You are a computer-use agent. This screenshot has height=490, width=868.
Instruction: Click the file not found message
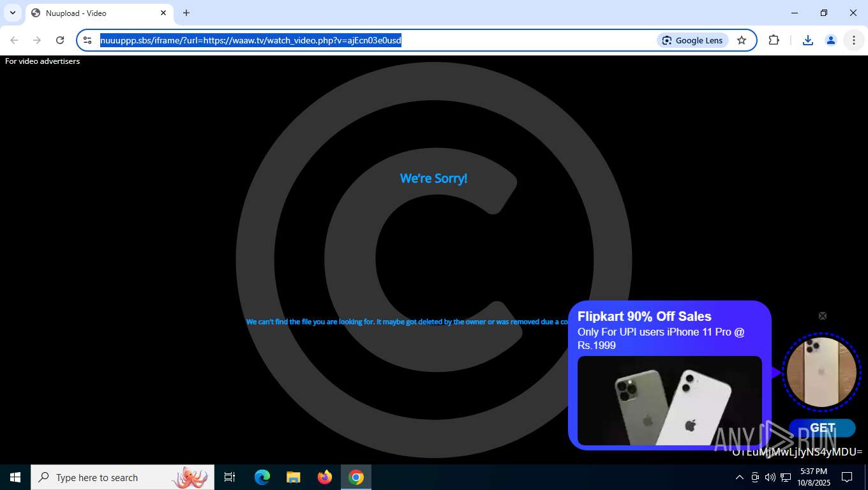tap(407, 322)
